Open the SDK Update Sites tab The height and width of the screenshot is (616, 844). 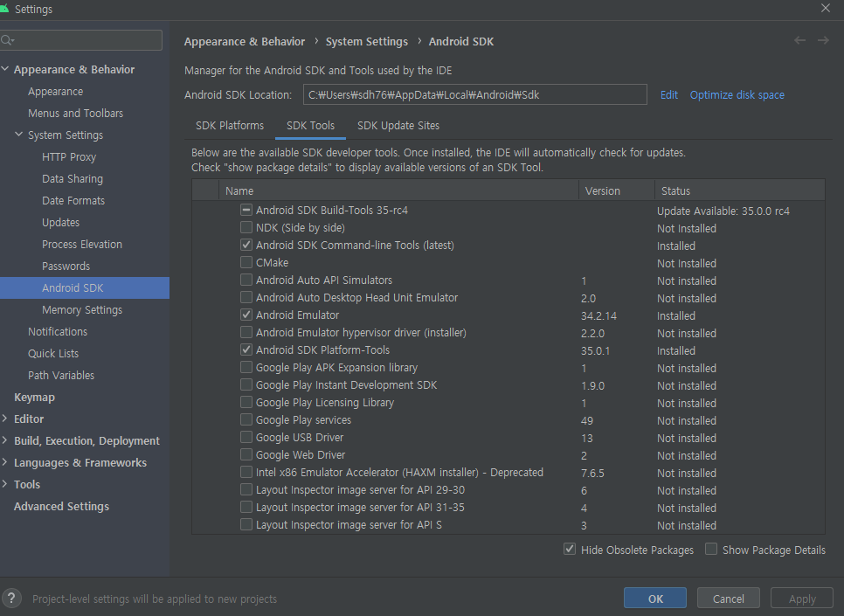[x=398, y=126]
